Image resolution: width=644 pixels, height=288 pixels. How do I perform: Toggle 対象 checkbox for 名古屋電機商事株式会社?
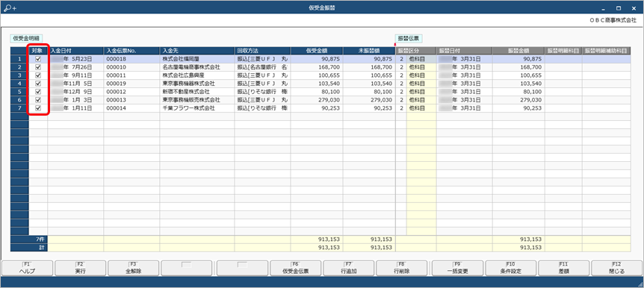pyautogui.click(x=38, y=67)
